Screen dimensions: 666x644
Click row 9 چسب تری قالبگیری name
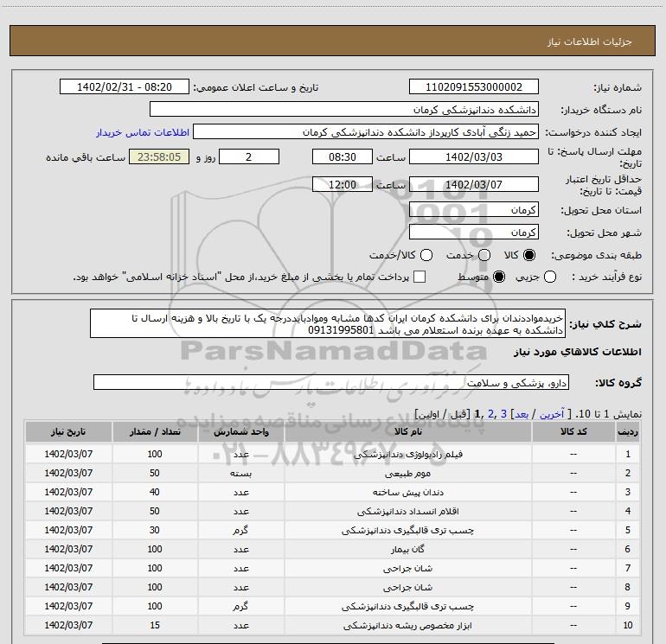click(x=407, y=606)
